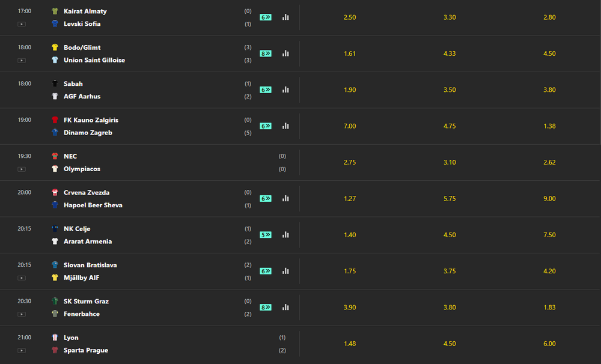Open stats chart for Crvena Zvezda match

click(285, 198)
